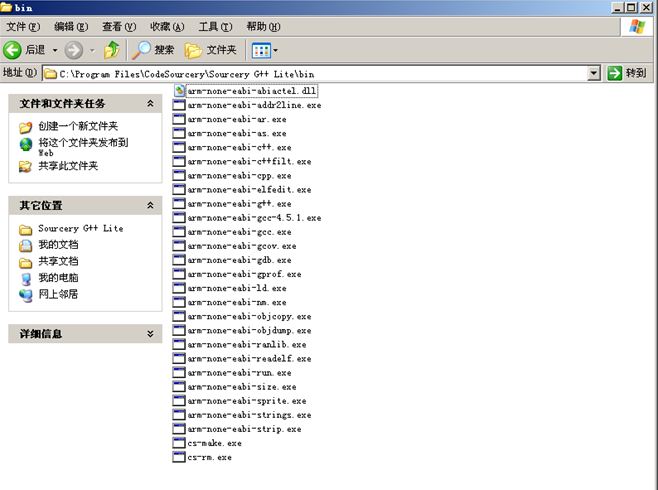
Task: Select arm-none-eabi-gdb.exe icon
Action: click(x=179, y=260)
